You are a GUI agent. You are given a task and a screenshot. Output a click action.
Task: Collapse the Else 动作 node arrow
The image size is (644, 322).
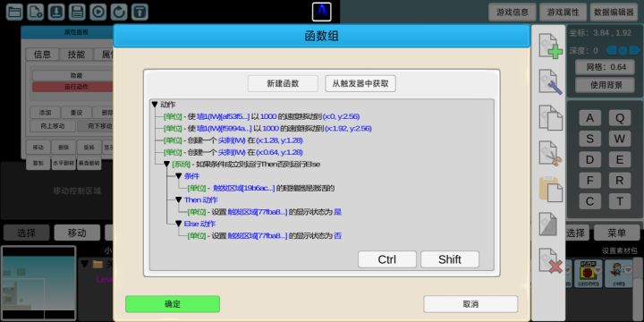tap(179, 224)
